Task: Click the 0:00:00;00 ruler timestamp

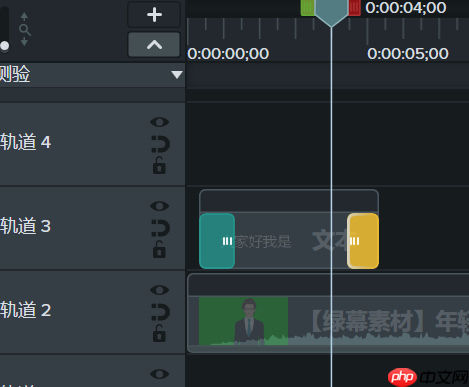Action: tap(228, 54)
